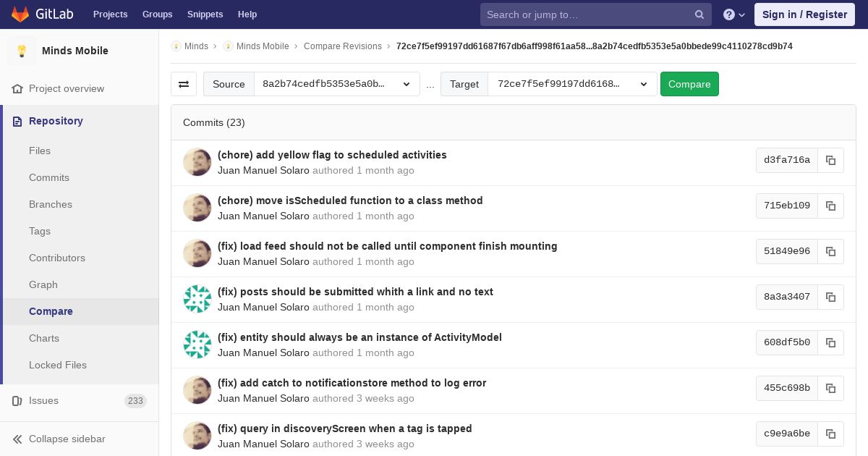Image resolution: width=868 pixels, height=456 pixels.
Task: Open the Target revision dropdown
Action: 572,84
